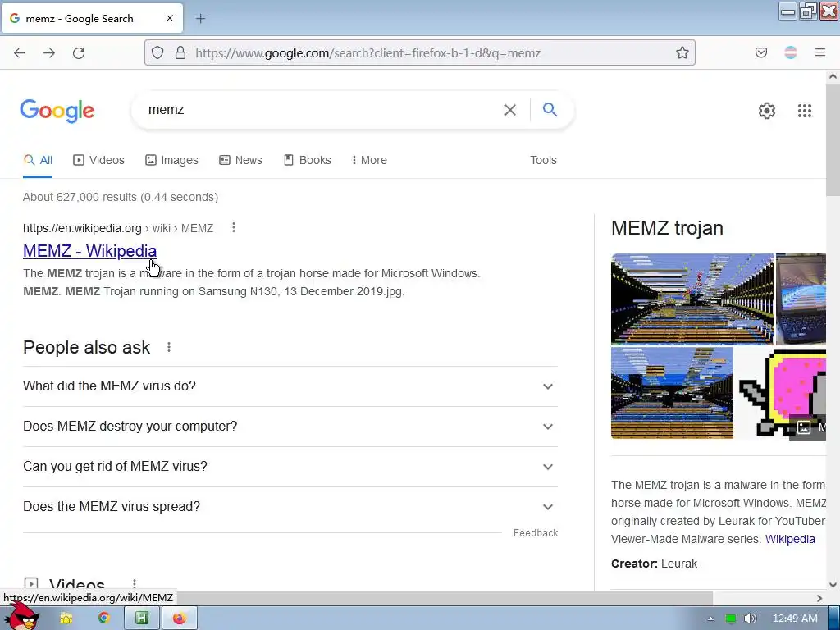Open the tracking protection shield icon
This screenshot has width=840, height=630.
(157, 52)
